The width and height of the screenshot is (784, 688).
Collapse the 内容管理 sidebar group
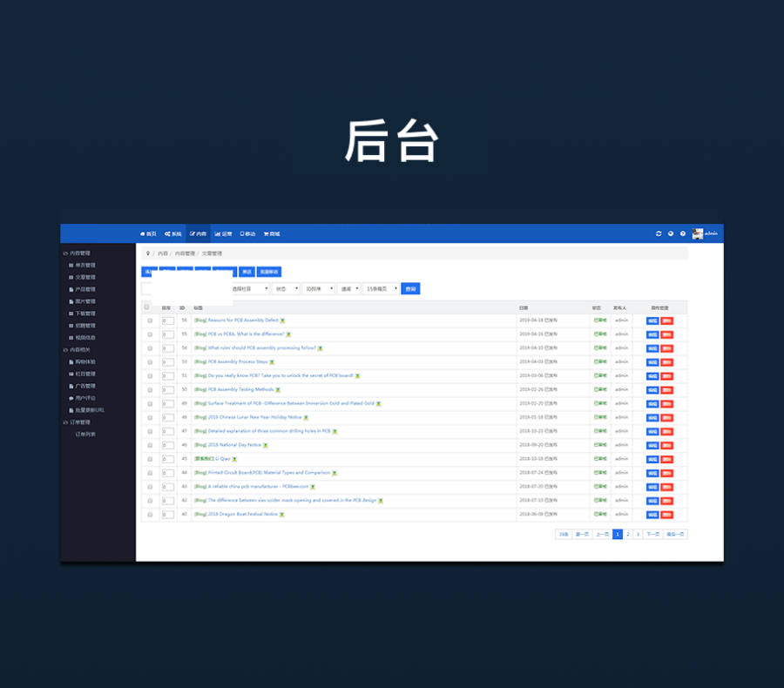point(77,253)
